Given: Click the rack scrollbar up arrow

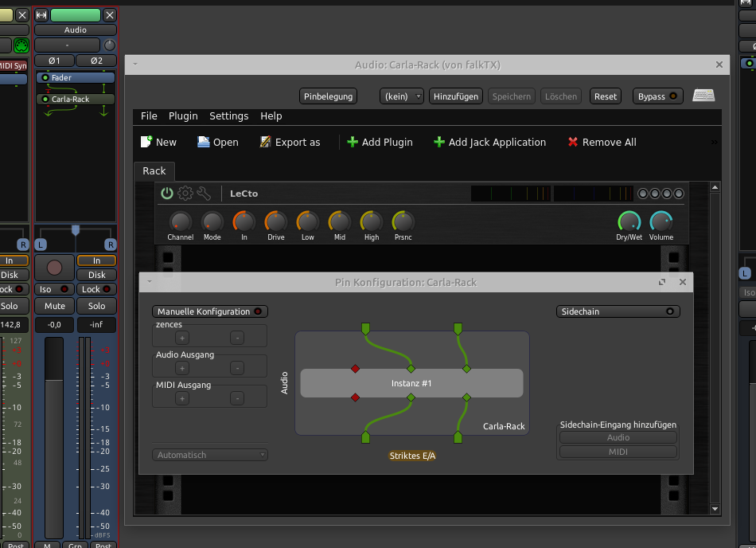Looking at the screenshot, I should (715, 187).
